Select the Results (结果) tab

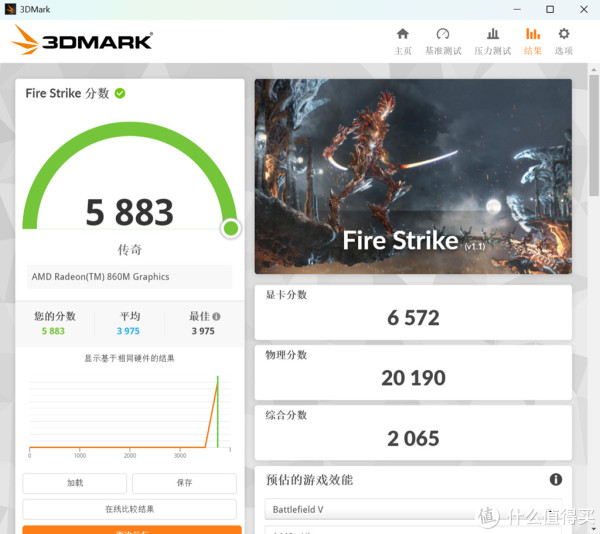[533, 41]
